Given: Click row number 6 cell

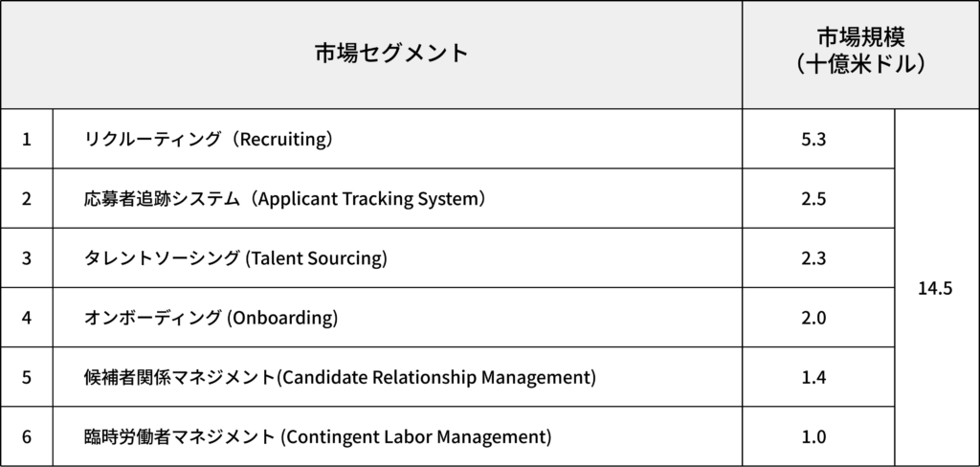Looking at the screenshot, I should (27, 436).
